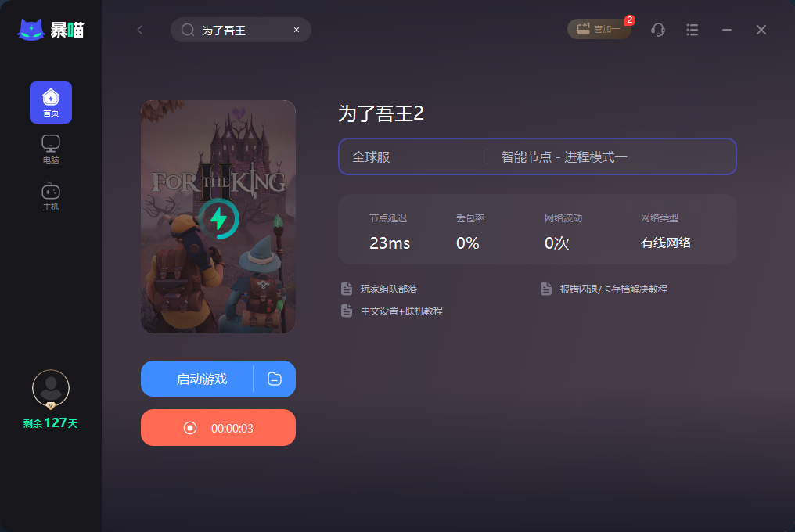
Task: Open the 首页 home sidebar tab
Action: [51, 102]
